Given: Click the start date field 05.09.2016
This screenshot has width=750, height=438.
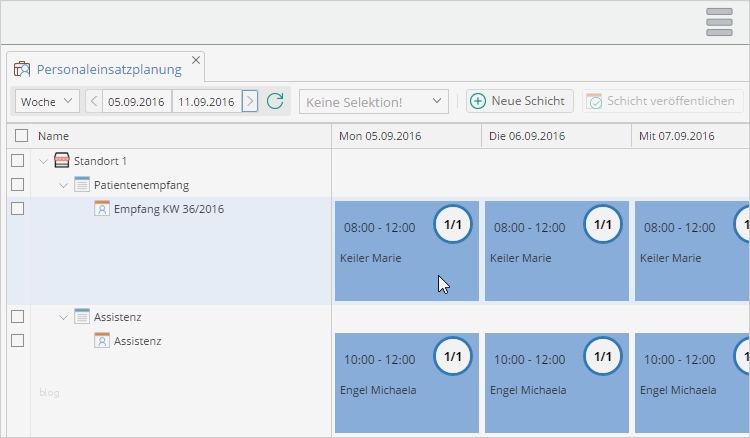Looking at the screenshot, I should (137, 101).
